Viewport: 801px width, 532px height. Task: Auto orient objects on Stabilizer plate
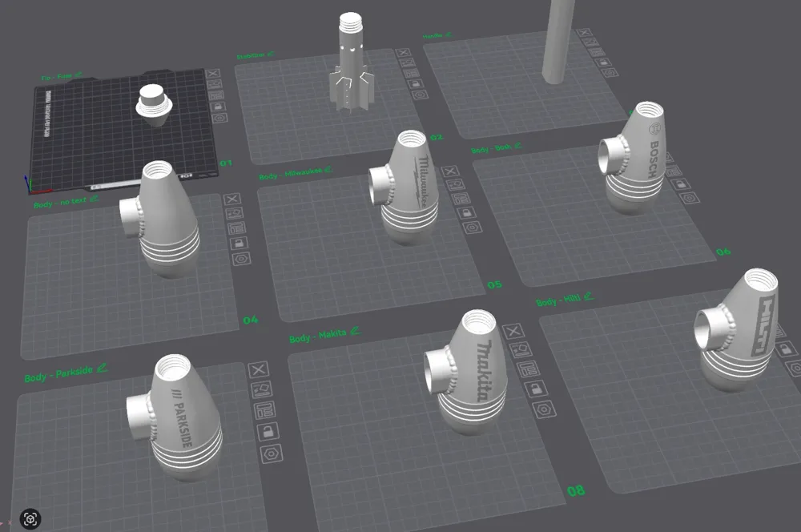(x=407, y=62)
